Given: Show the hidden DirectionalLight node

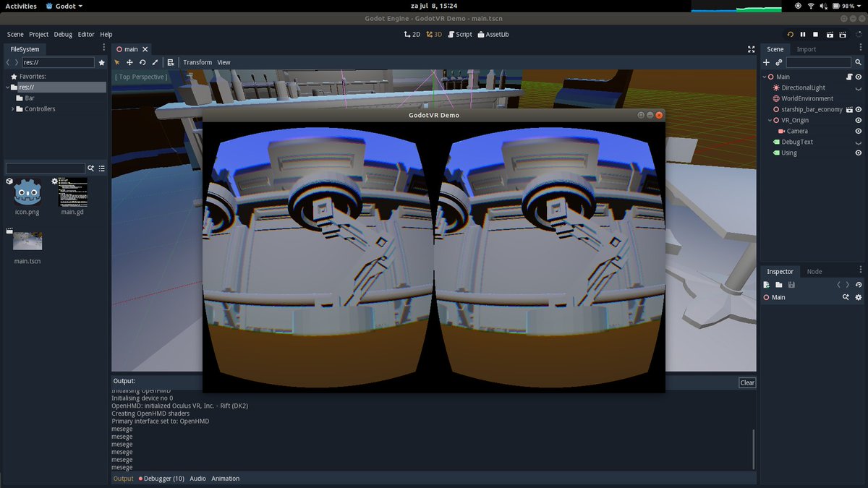Looking at the screenshot, I should tap(859, 87).
